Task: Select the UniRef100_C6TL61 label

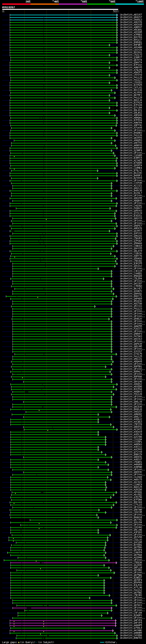Action: (x=131, y=87)
